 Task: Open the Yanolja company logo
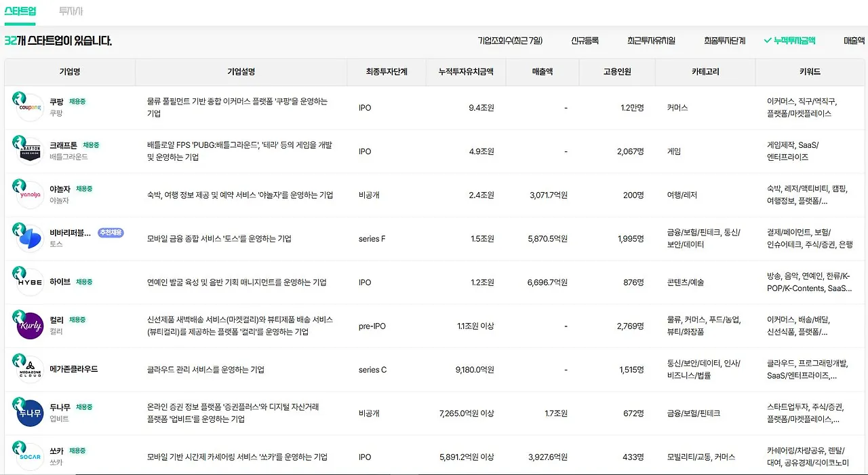pyautogui.click(x=30, y=195)
